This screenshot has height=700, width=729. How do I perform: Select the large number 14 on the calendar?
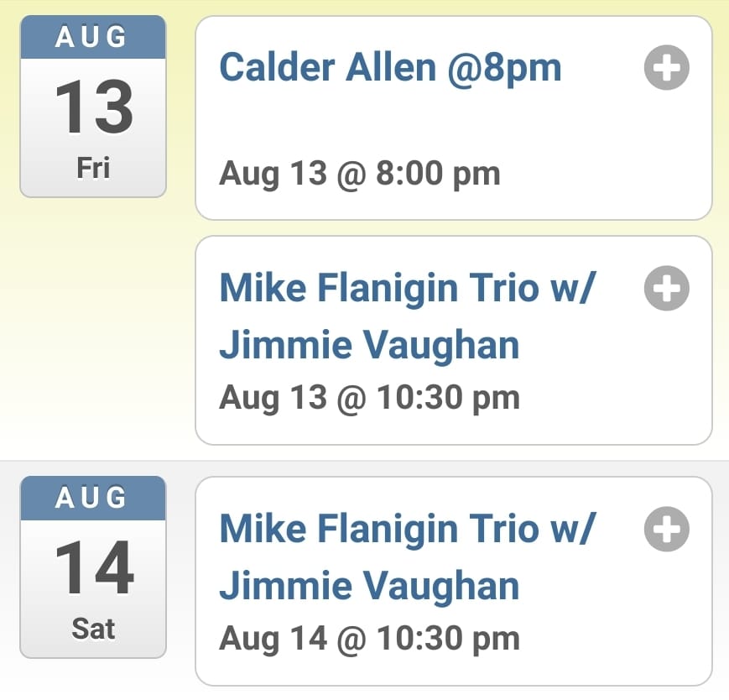(x=93, y=568)
